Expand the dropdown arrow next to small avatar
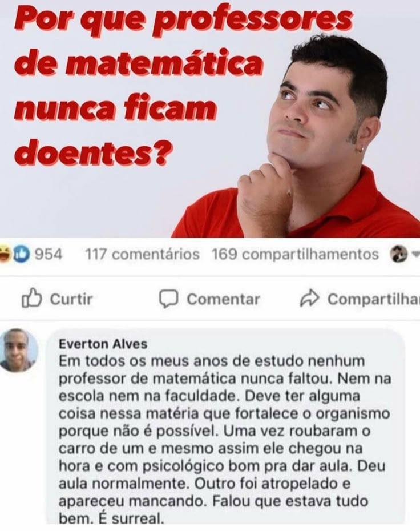The image size is (420, 531). coord(415,254)
